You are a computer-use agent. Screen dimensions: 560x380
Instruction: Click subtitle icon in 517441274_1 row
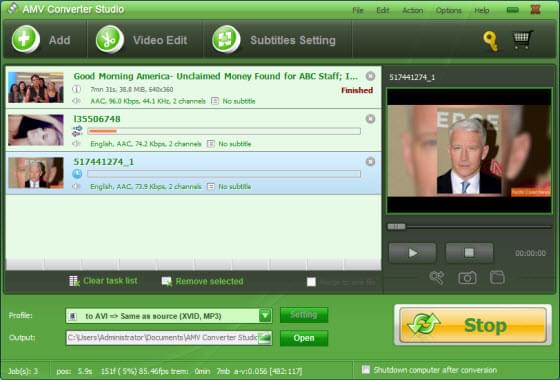point(211,186)
